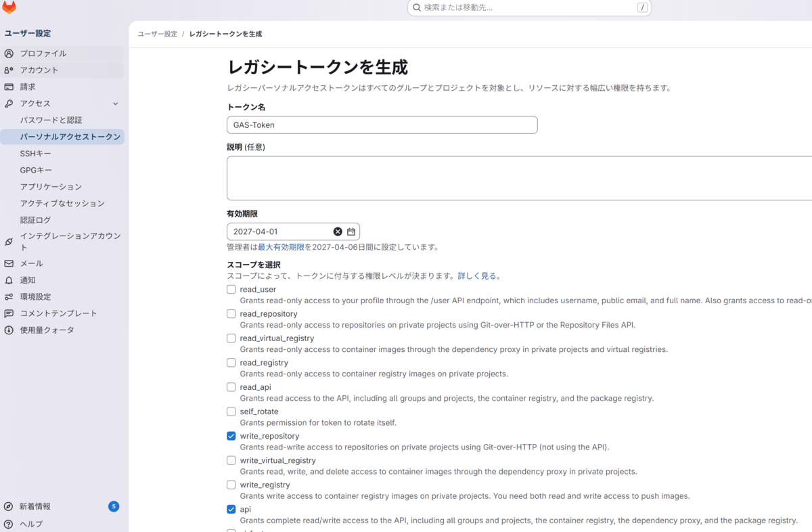Screen dimensions: 812x532
Task: Open GPGキー settings page
Action: click(x=62, y=170)
